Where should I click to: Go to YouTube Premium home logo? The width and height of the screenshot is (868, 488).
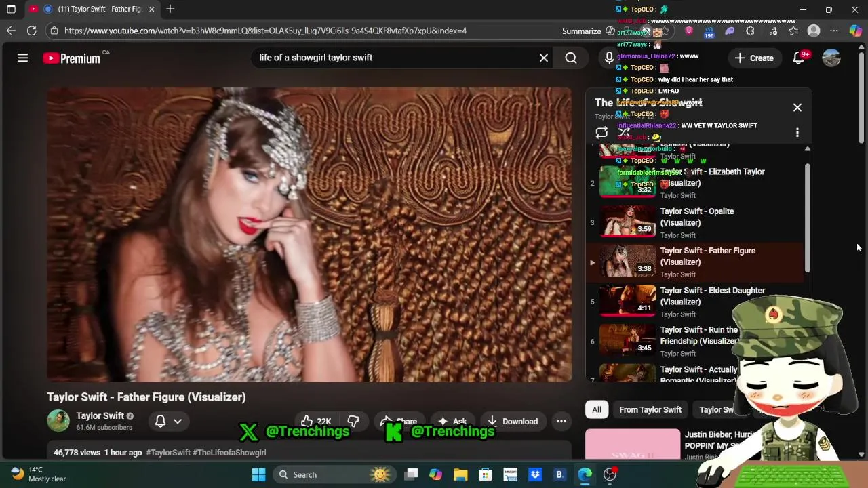[72, 58]
